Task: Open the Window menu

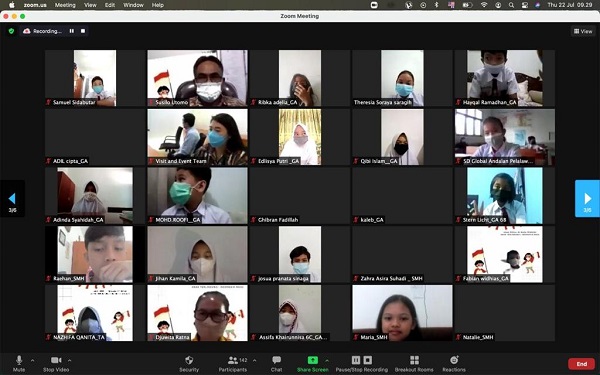Action: pyautogui.click(x=134, y=5)
